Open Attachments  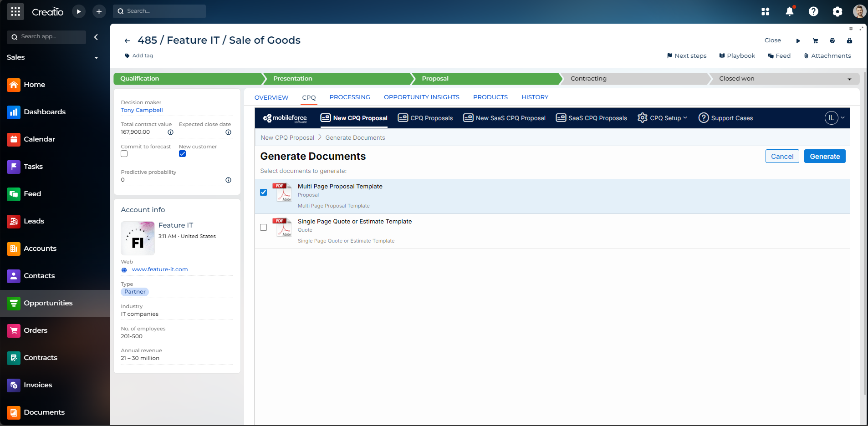[x=827, y=56]
